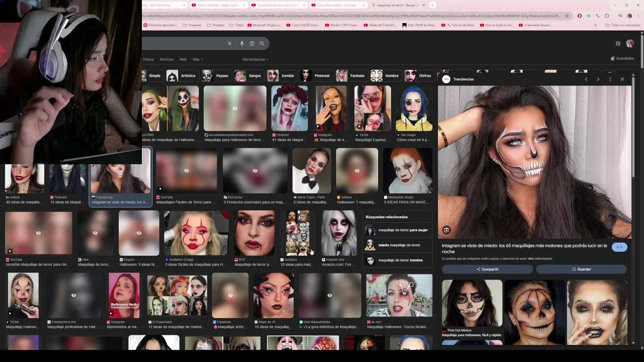Click the 'Guardar' save button in preview
Screen dimensions: 644x362
coord(581,269)
